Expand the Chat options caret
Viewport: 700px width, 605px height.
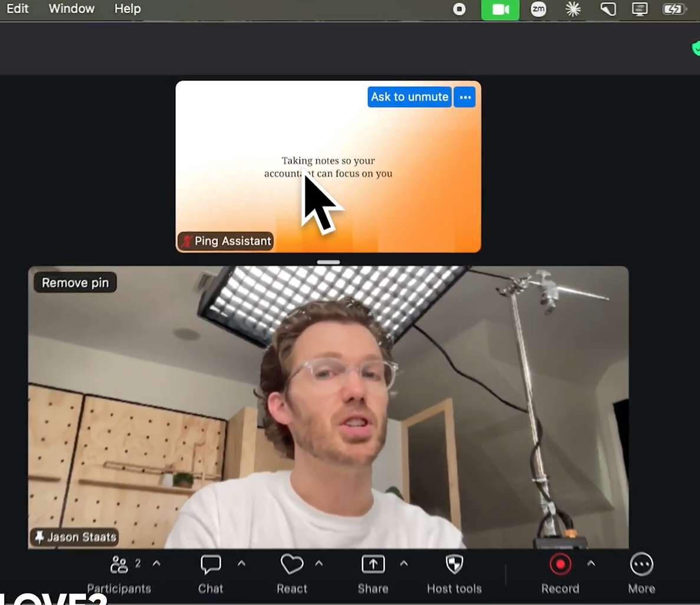(x=242, y=564)
